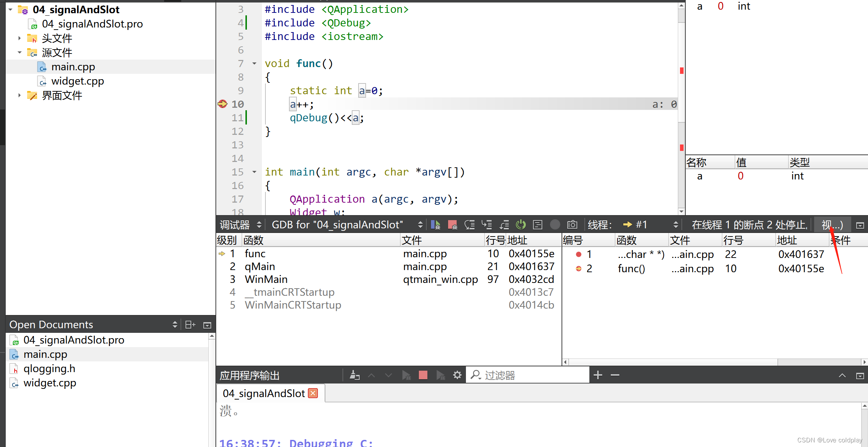The image size is (868, 447).
Task: Open main.cpp in editor
Action: point(73,66)
